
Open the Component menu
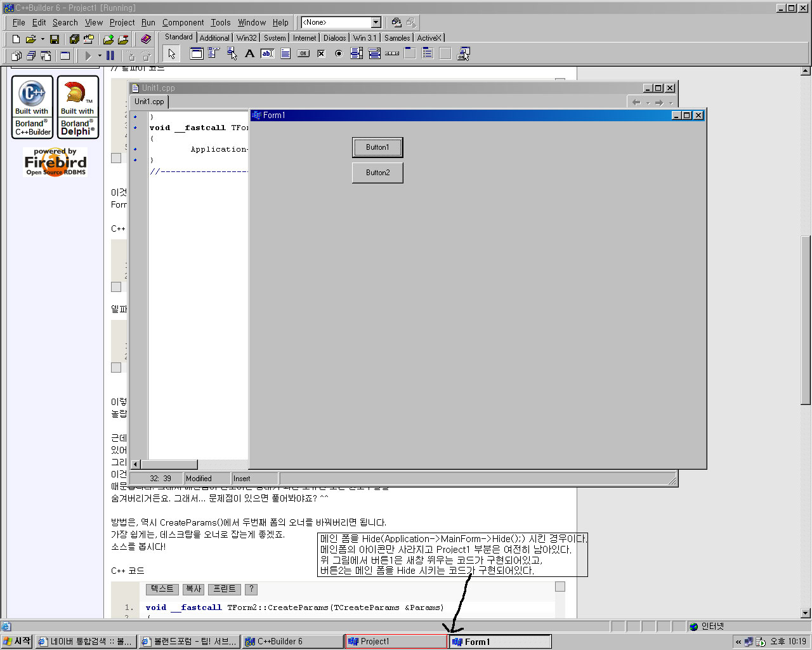[x=183, y=22]
